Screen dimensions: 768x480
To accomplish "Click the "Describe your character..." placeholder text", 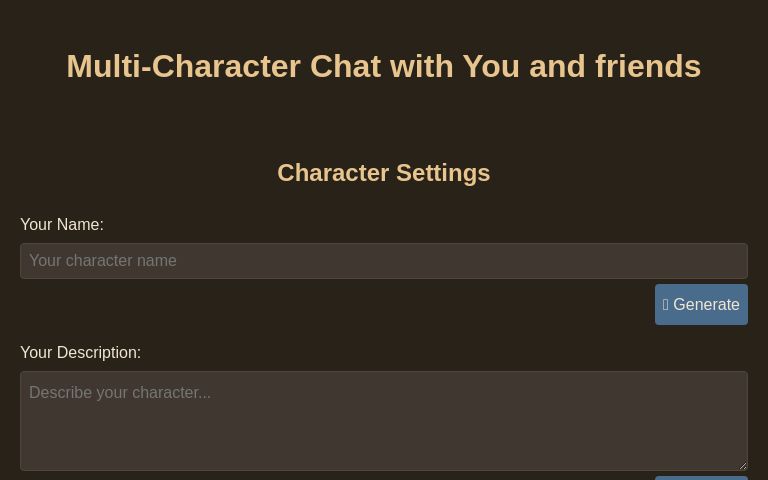I will (x=120, y=393).
